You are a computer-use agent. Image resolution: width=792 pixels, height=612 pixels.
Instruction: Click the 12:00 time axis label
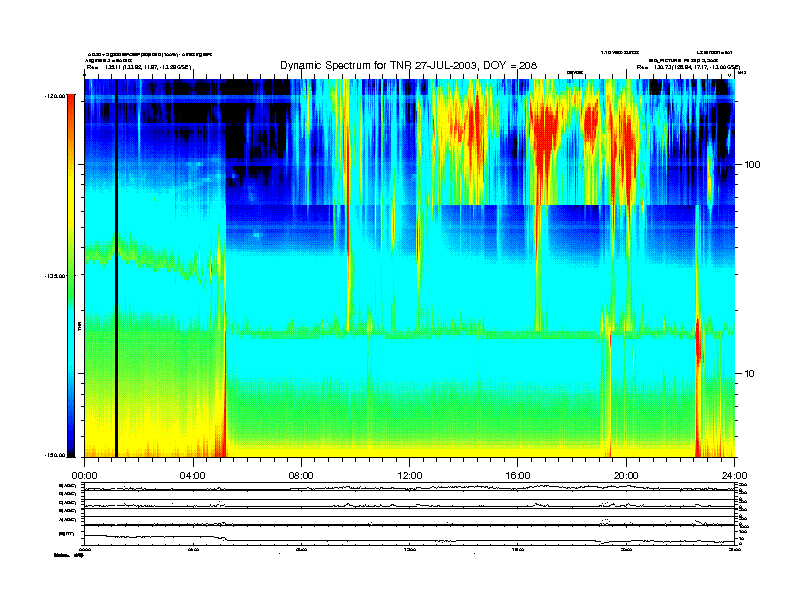point(410,476)
